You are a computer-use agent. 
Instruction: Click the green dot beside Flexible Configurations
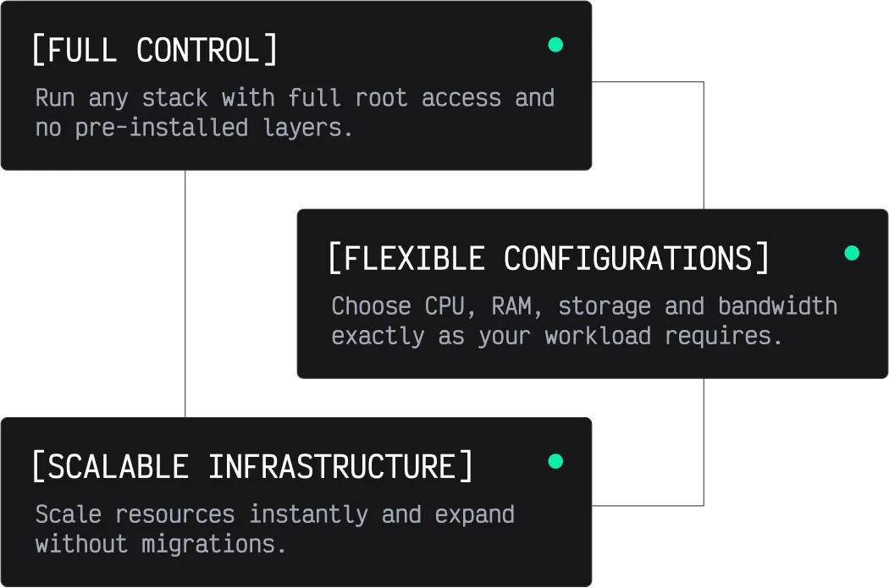click(852, 253)
